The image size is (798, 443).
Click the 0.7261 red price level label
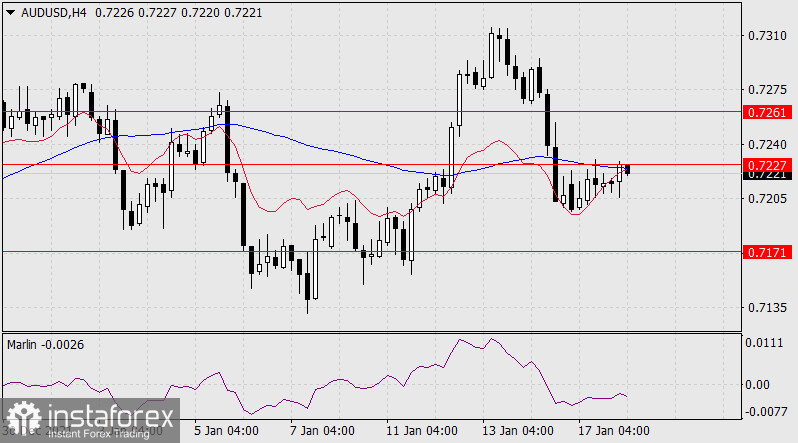767,112
